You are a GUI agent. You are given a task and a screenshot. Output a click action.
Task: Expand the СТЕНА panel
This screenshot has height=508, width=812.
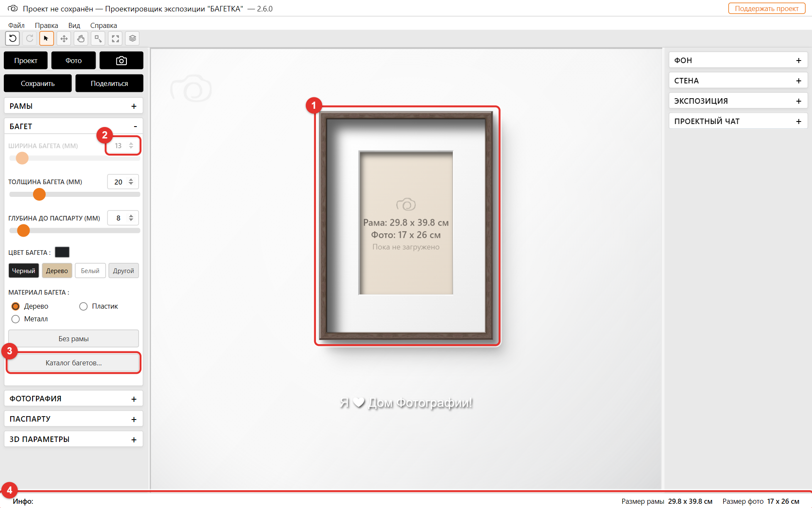click(738, 80)
